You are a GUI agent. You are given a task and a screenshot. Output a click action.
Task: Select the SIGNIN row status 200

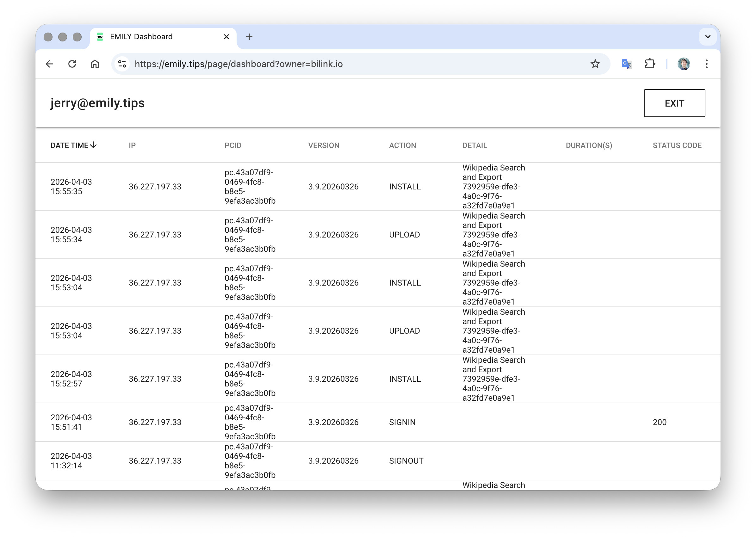[660, 422]
